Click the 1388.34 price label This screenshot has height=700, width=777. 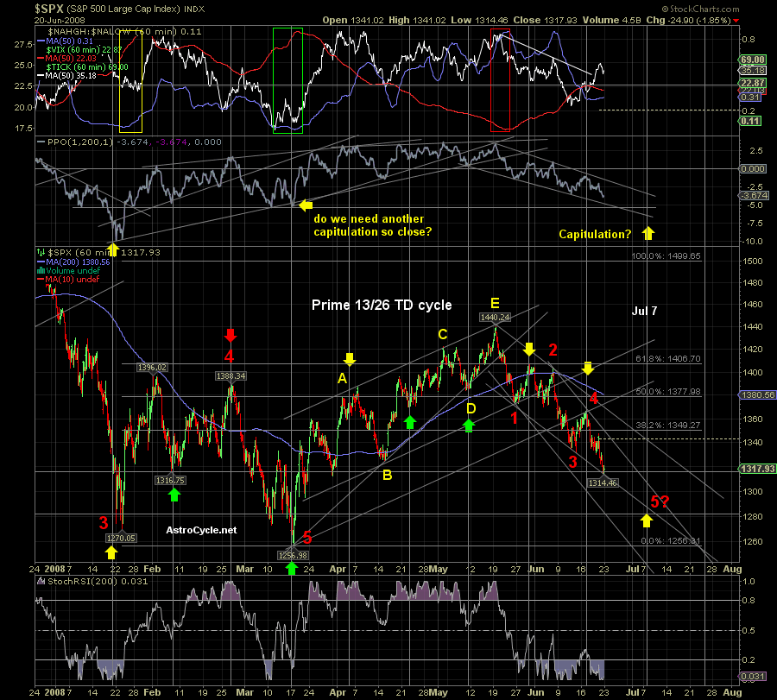point(231,376)
